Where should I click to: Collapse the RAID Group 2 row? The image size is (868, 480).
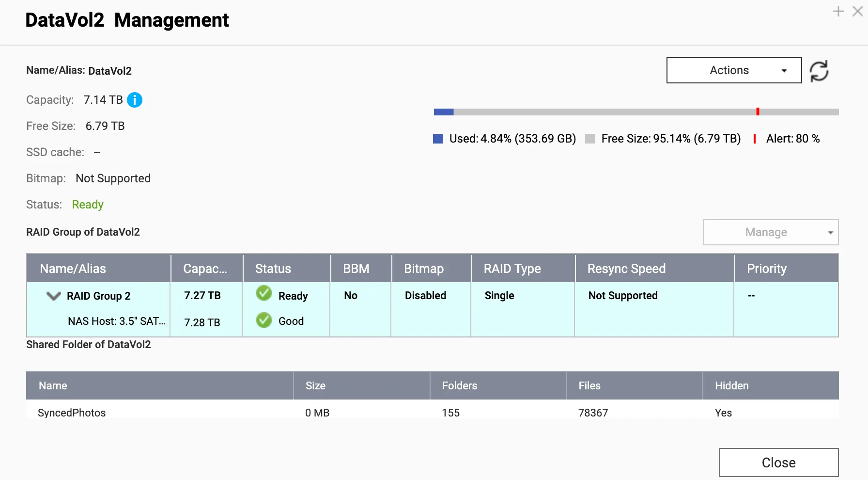pos(53,296)
